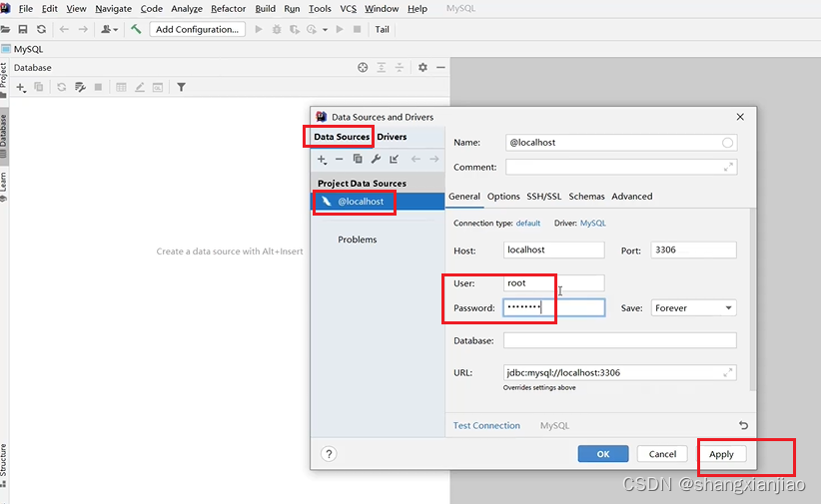Open the query console icon in Database toolbar

(158, 87)
